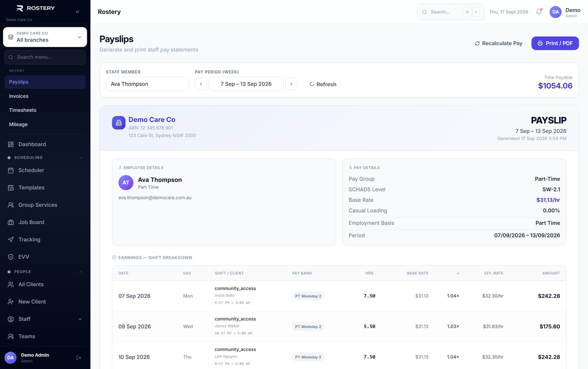588x369 pixels.
Task: Open pay period 7 Sep – 13 Sep 2026
Action: point(246,84)
